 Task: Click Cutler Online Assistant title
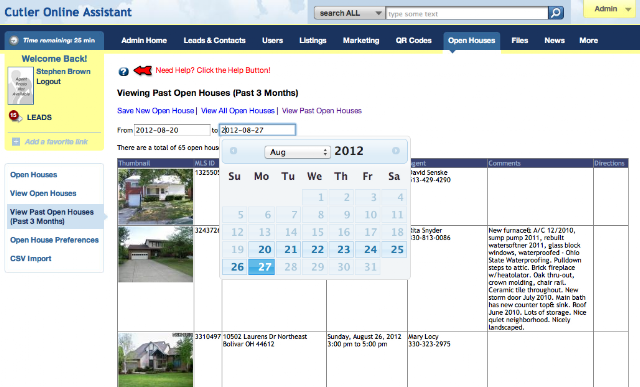pyautogui.click(x=68, y=12)
